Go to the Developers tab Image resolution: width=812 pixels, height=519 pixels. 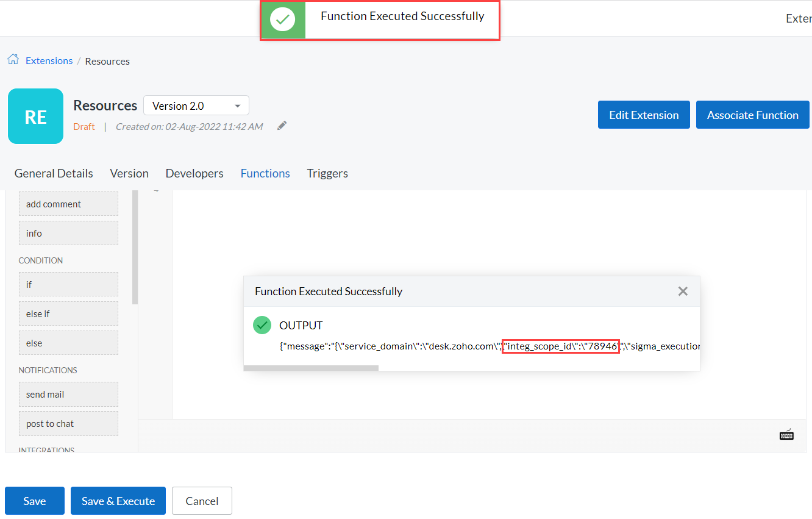point(194,173)
